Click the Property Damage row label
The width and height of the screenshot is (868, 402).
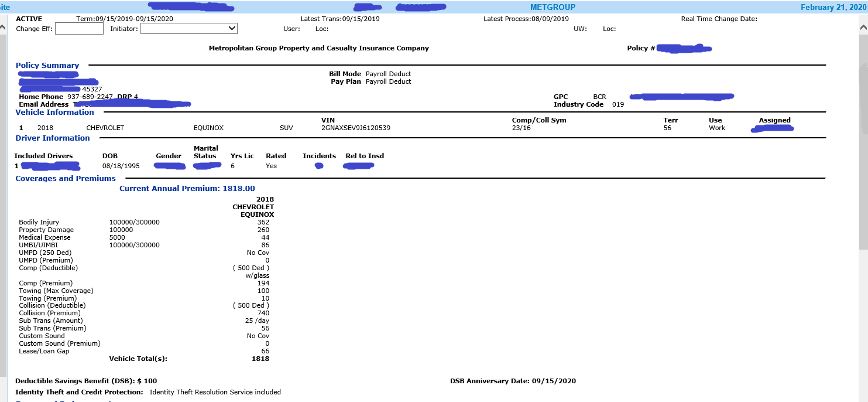[46, 230]
